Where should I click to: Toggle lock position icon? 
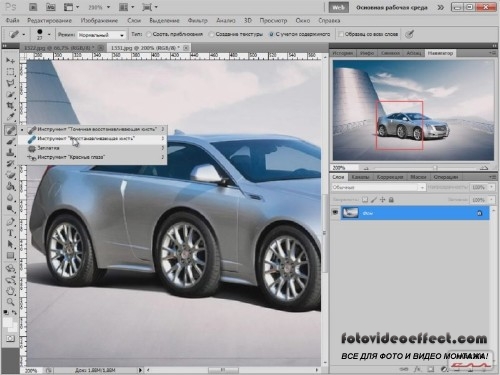(382, 200)
